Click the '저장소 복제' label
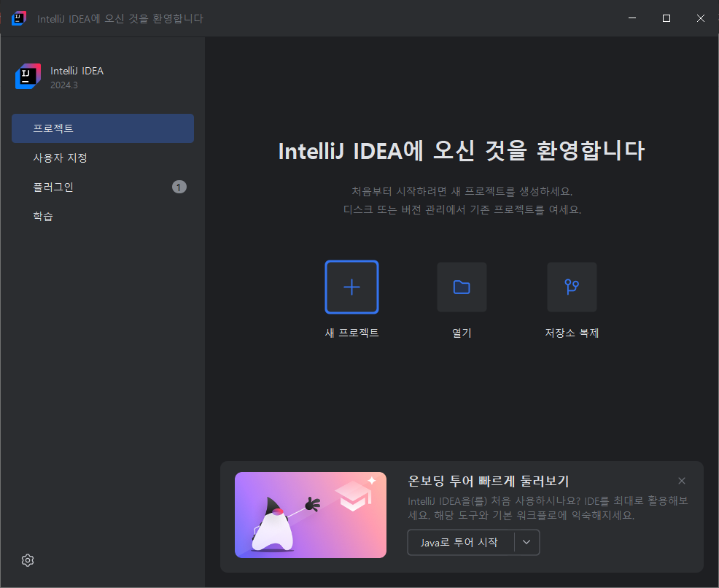The image size is (719, 588). (572, 333)
